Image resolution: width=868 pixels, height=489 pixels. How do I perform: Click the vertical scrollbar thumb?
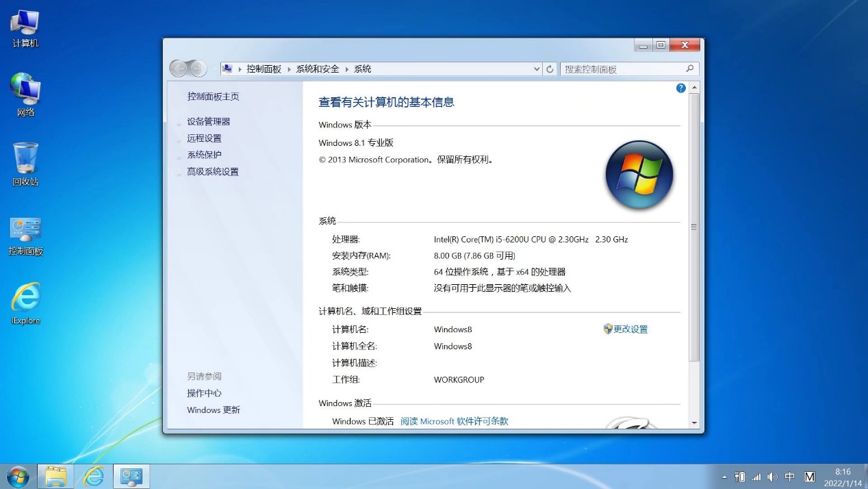[694, 227]
